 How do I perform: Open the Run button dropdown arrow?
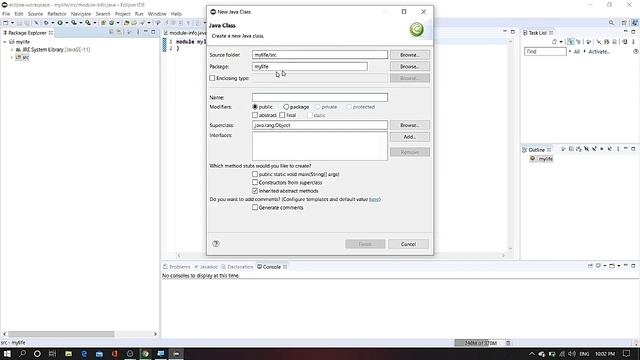coord(67,23)
